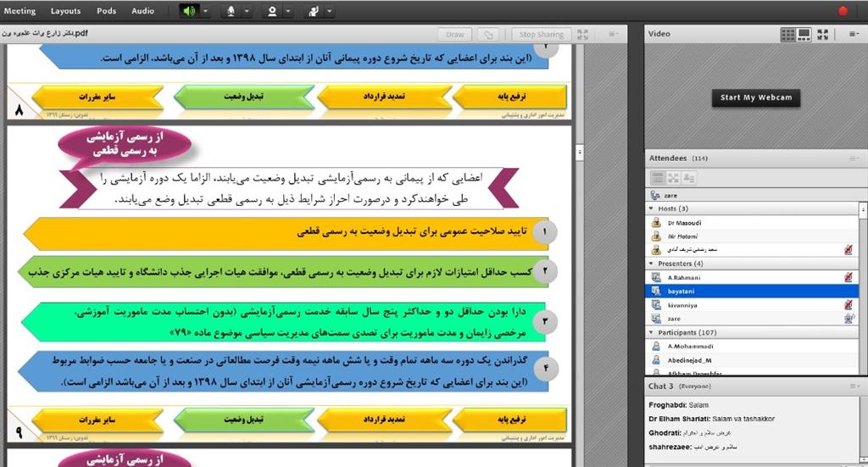
Task: Click speaking mic icon beside presenter zare
Action: pyautogui.click(x=849, y=319)
